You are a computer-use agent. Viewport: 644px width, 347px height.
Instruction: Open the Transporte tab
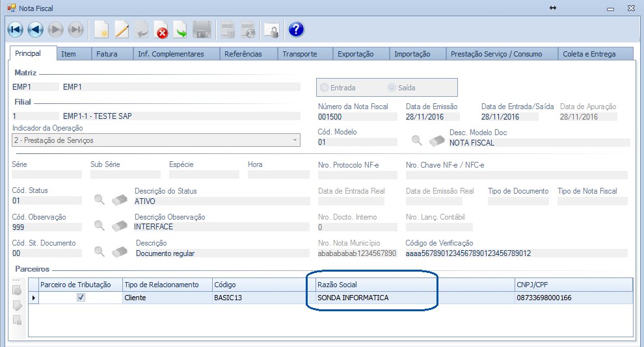tap(299, 54)
